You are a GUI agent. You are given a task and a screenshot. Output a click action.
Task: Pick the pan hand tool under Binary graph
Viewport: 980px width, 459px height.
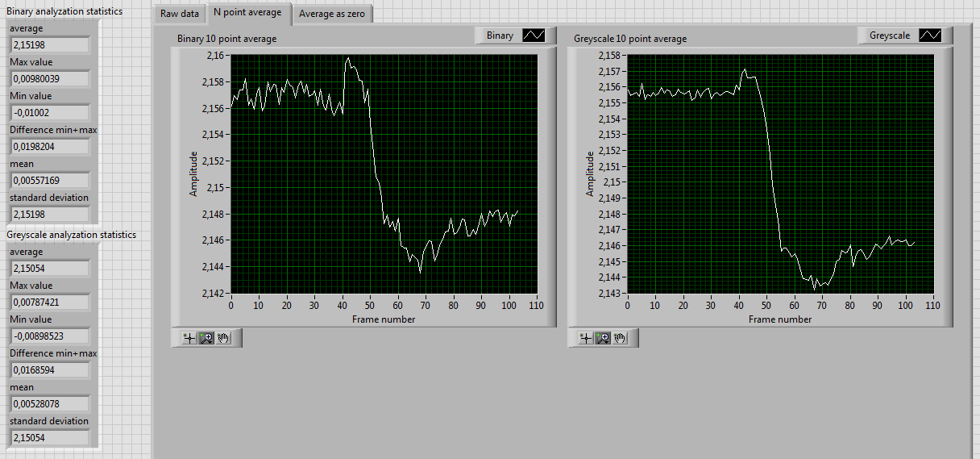223,338
